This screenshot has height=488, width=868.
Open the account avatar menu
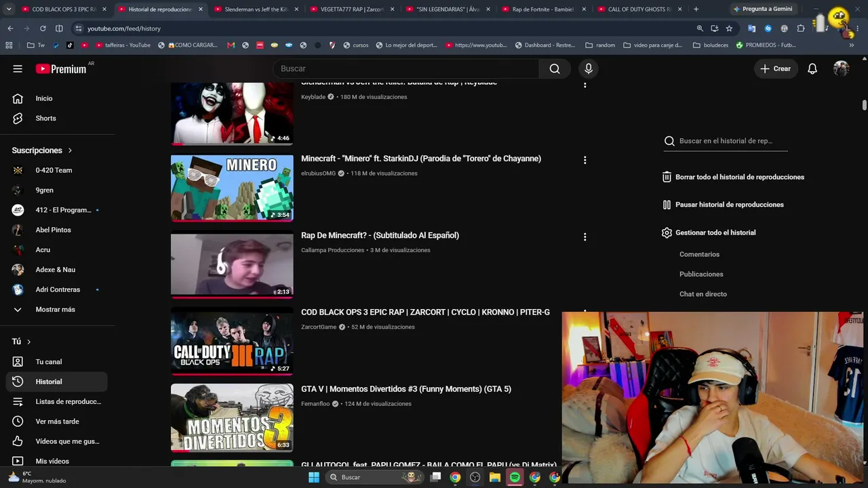(841, 68)
